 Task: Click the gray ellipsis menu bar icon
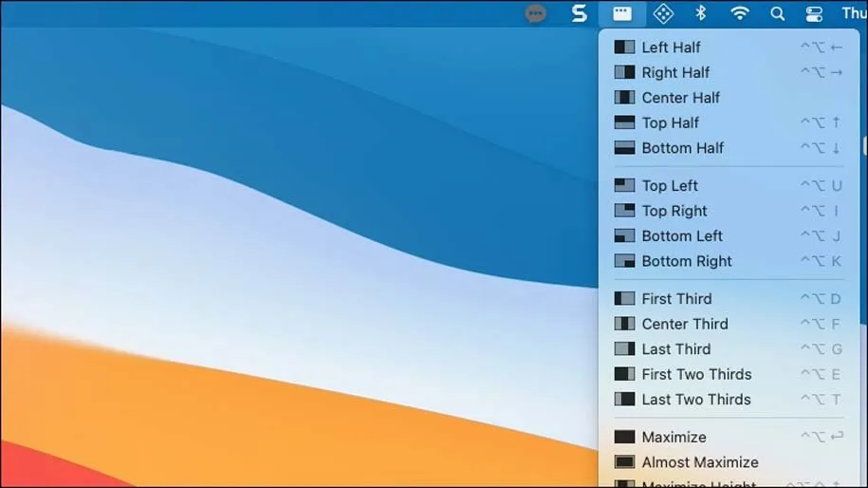tap(536, 13)
